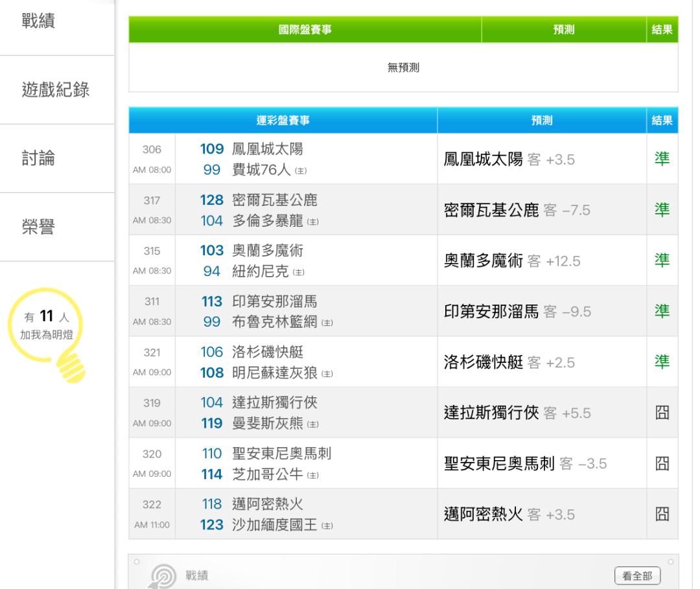Click game number 317 in the schedule
Viewport: 700px width, 589px height.
tap(152, 200)
